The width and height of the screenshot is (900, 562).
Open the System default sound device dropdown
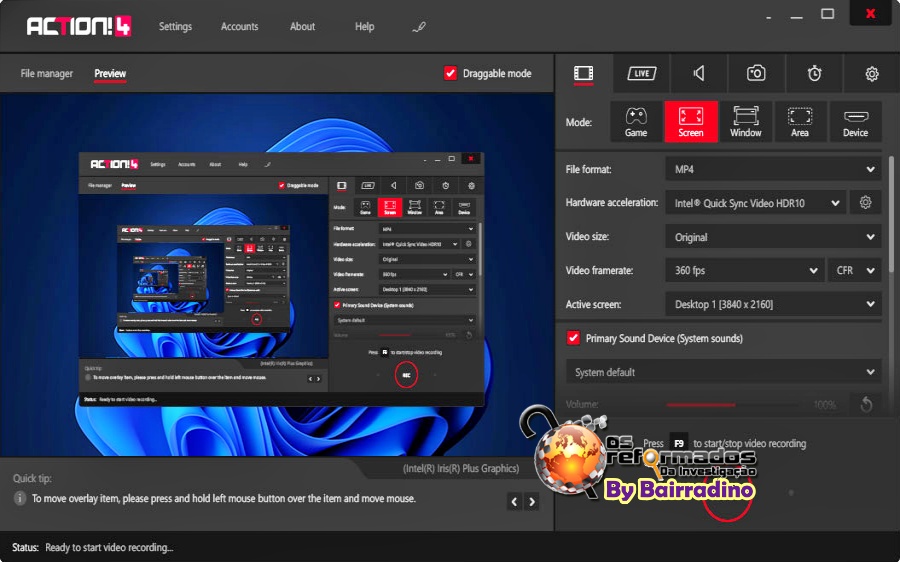tap(723, 372)
